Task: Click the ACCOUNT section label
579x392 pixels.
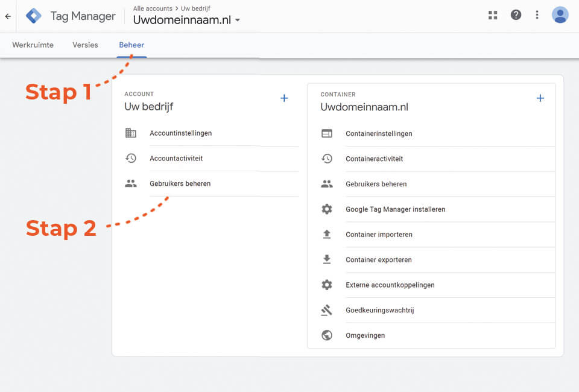Action: [x=139, y=94]
